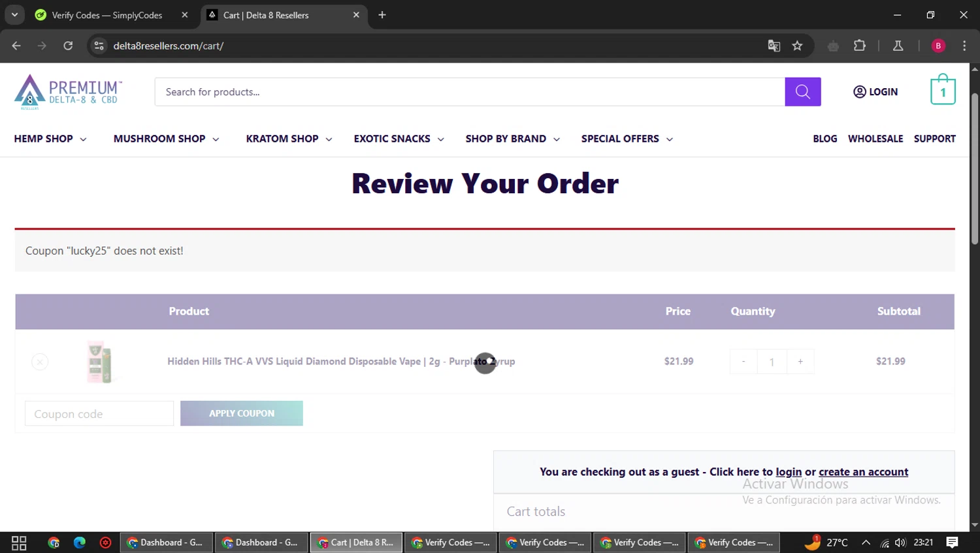This screenshot has width=980, height=553.
Task: Open the Hidden Hills THC-A vape product link
Action: coord(341,362)
